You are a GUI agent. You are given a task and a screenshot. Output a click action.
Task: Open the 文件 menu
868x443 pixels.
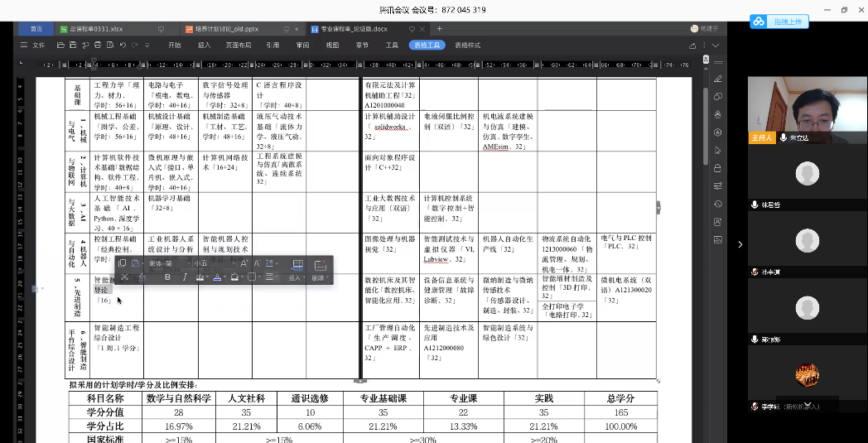pos(38,45)
